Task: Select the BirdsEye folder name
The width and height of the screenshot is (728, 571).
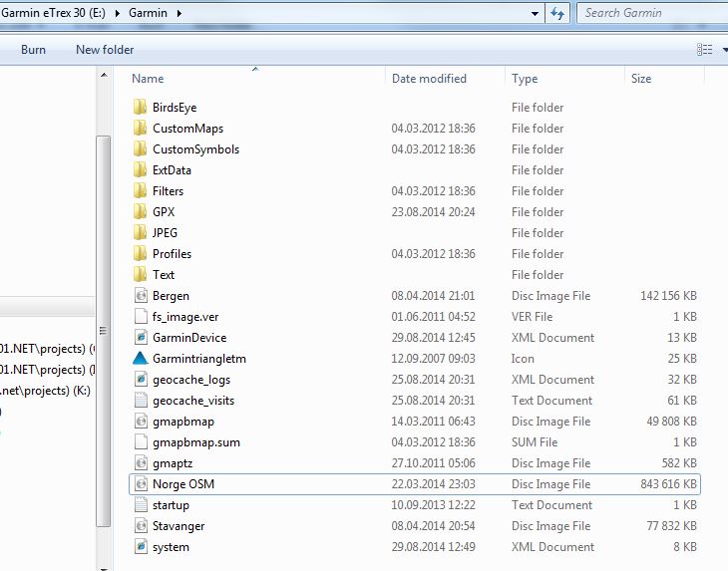Action: click(x=175, y=108)
